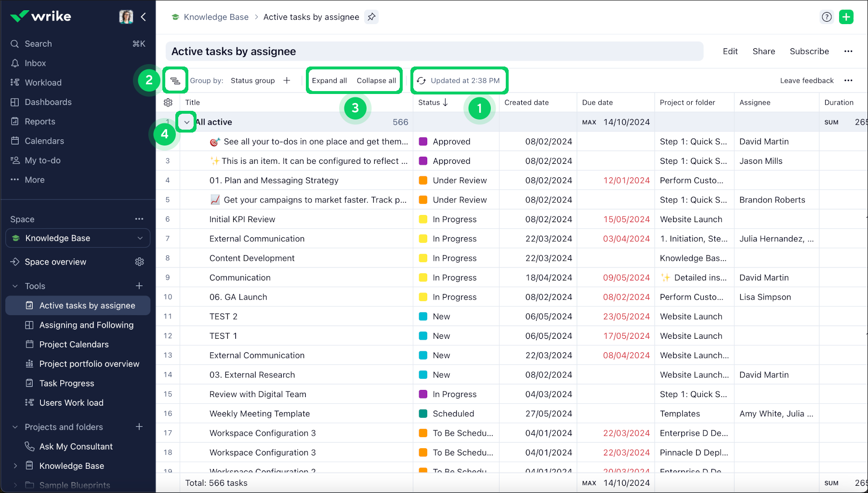Screen dimensions: 868x493
Task: Click the Expand all button
Action: coord(329,80)
